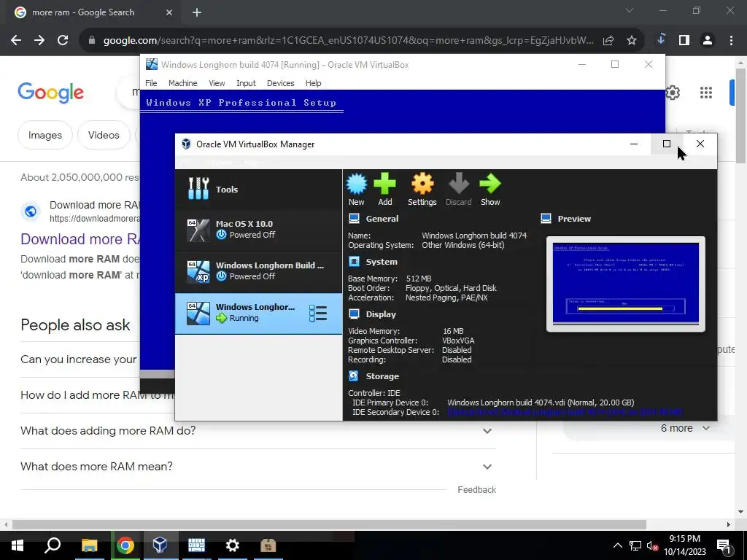
Task: Click the General section icon
Action: [354, 219]
